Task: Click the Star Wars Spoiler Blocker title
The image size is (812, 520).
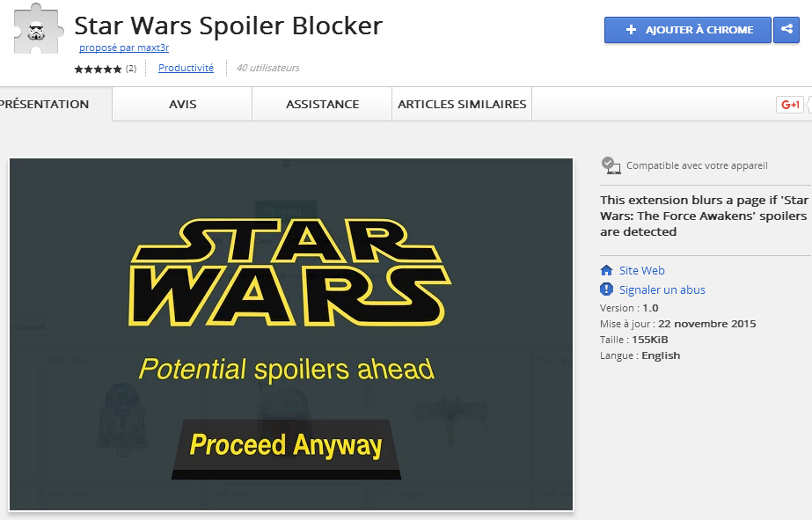Action: click(229, 26)
